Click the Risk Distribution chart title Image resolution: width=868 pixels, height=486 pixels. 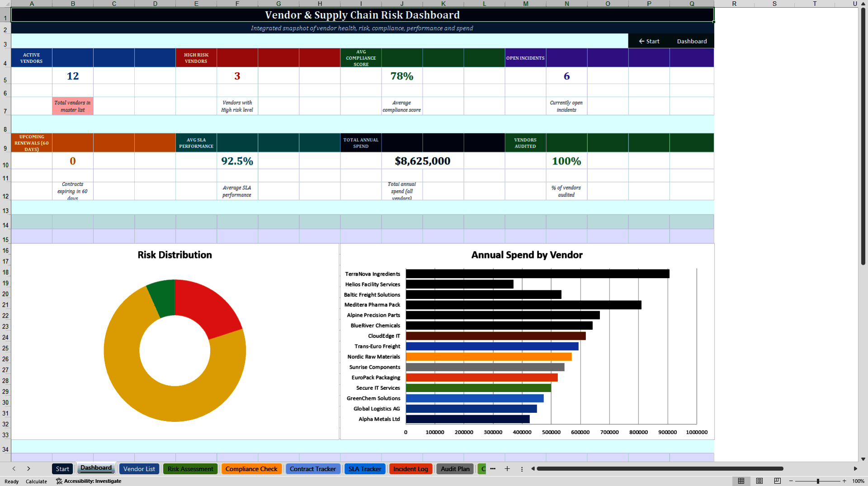175,255
